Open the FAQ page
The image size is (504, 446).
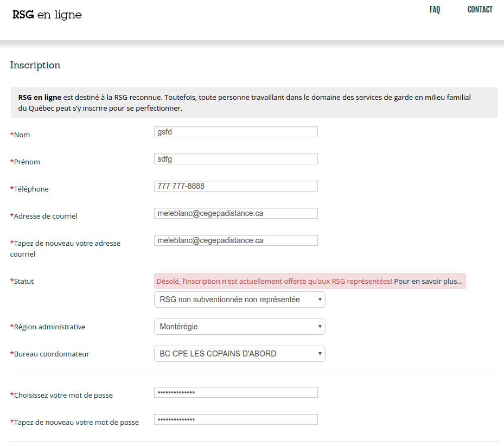click(x=435, y=10)
